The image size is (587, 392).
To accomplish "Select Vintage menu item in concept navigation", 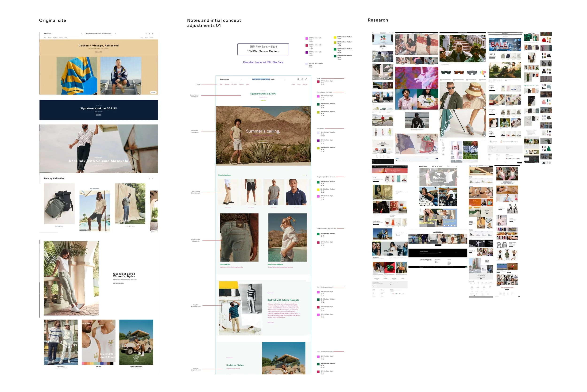I will coord(241,84).
